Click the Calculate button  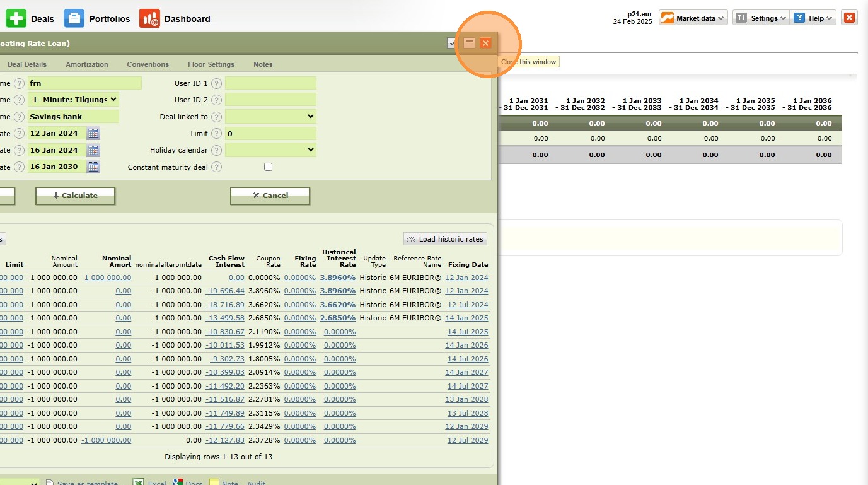(x=75, y=196)
